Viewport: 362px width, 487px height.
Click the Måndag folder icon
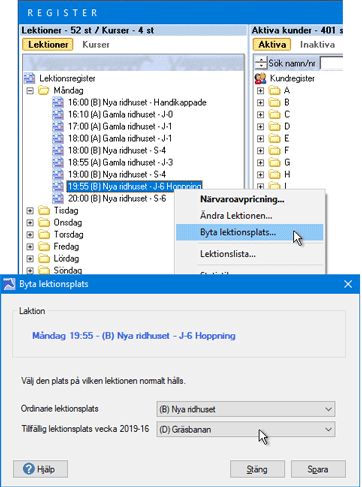coord(44,90)
